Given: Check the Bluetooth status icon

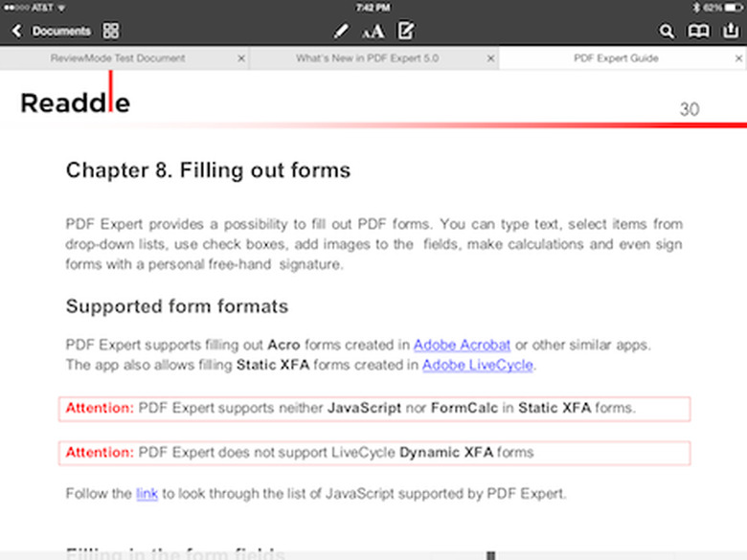Looking at the screenshot, I should pyautogui.click(x=696, y=8).
